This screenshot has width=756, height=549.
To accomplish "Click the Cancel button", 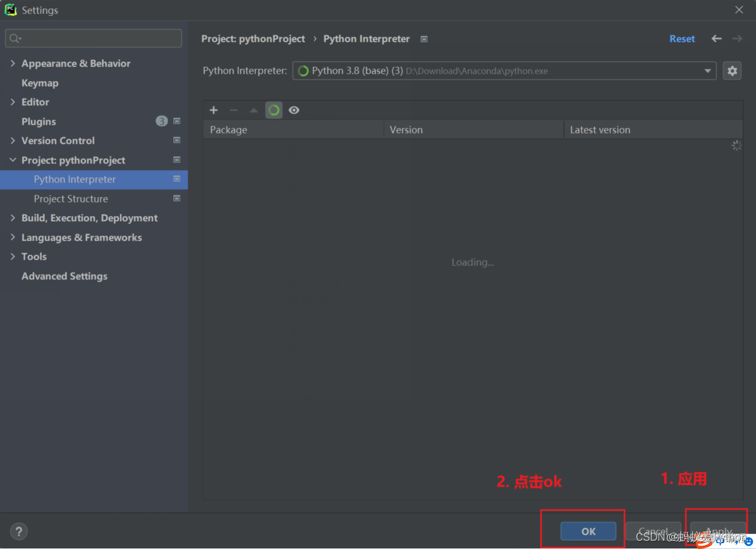I will coord(653,531).
